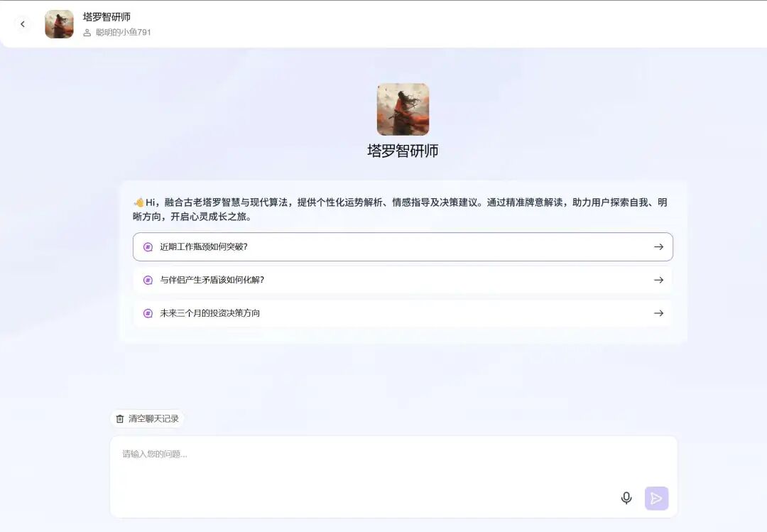Click the tarot avatar image in the header
Screen dimensions: 767x532
pos(59,23)
